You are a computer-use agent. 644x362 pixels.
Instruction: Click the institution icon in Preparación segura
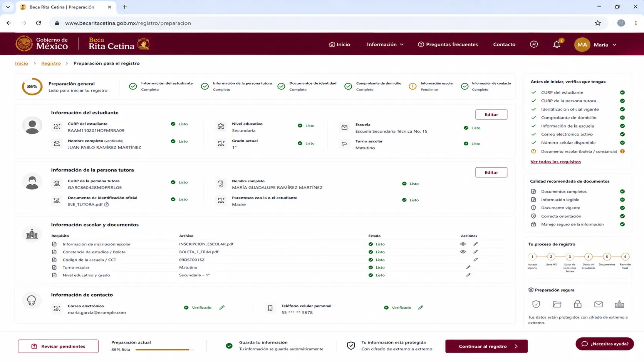619,304
